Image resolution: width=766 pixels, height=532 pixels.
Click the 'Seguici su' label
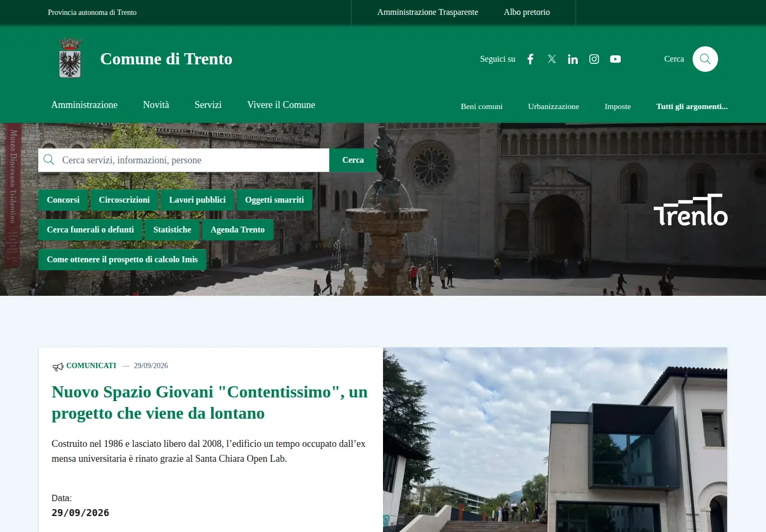coord(497,59)
